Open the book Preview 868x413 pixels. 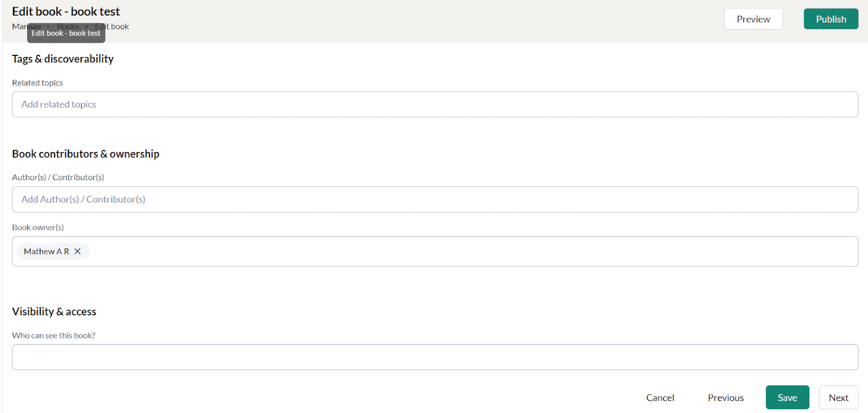pyautogui.click(x=753, y=19)
